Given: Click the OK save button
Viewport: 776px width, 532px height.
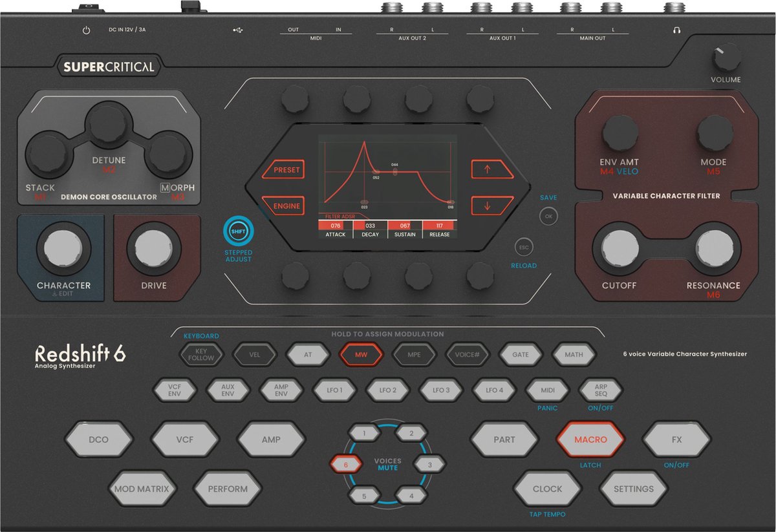Looking at the screenshot, I should tap(548, 217).
